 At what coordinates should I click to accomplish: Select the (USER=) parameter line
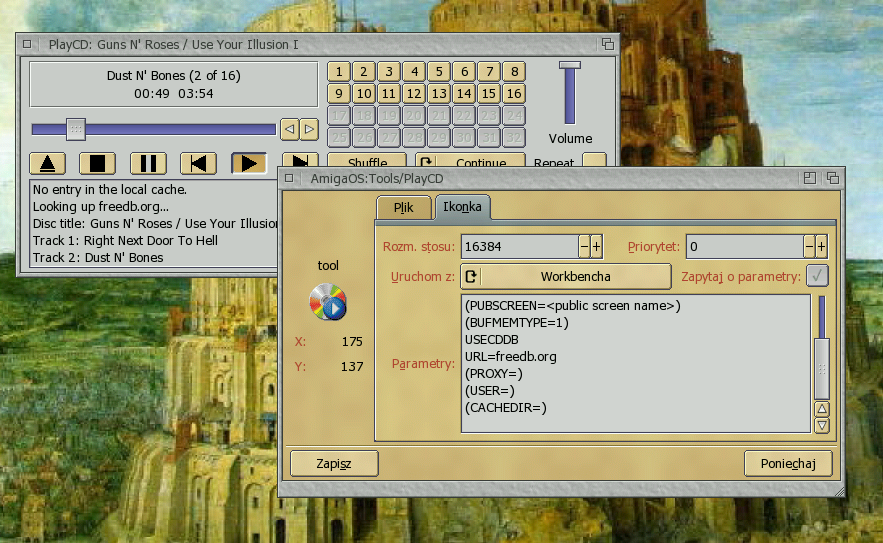[x=489, y=390]
